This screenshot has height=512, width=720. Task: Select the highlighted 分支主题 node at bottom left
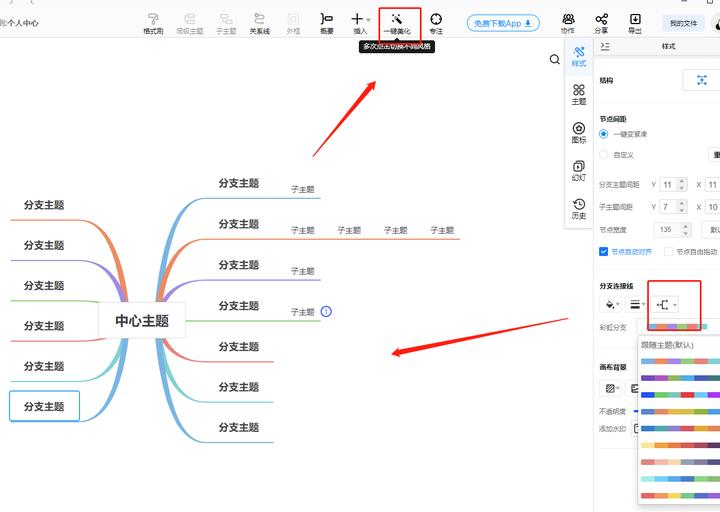(45, 406)
